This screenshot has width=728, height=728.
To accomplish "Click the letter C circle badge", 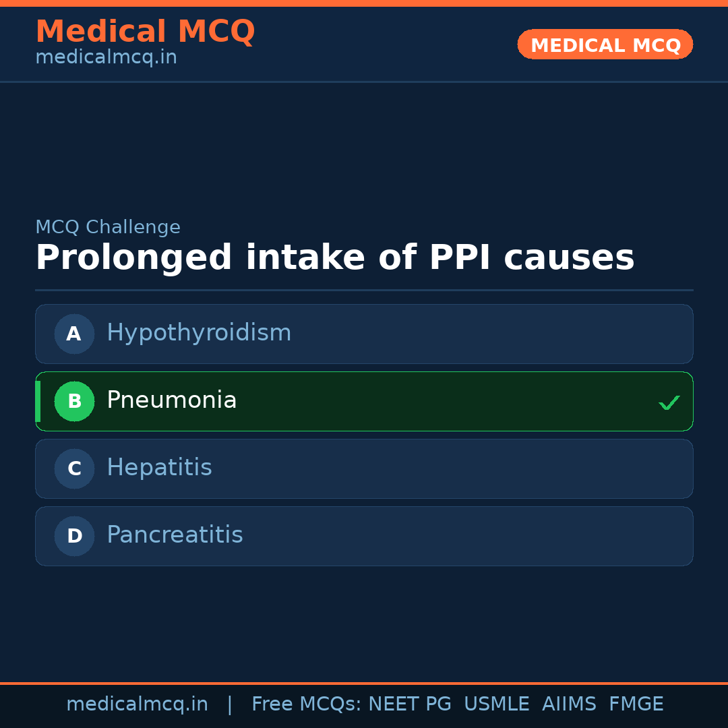I will coord(74,468).
